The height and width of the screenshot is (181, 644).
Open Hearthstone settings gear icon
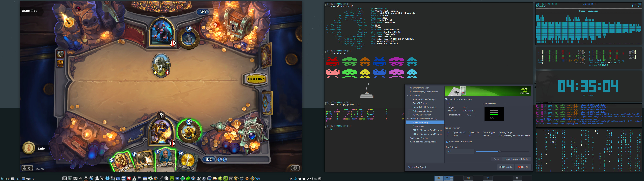pyautogui.click(x=295, y=168)
